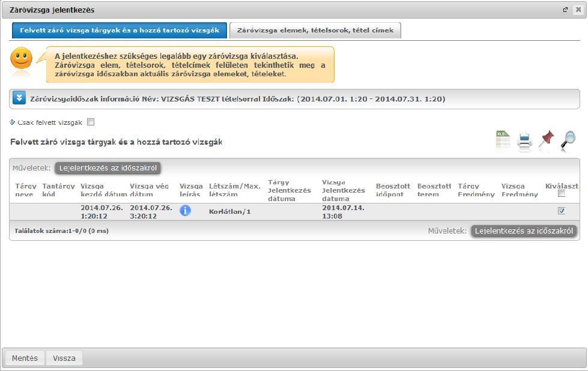Uncheck the Kiválaszt checkbox in the exam row
Viewport: 588px width, 371px height.
562,211
